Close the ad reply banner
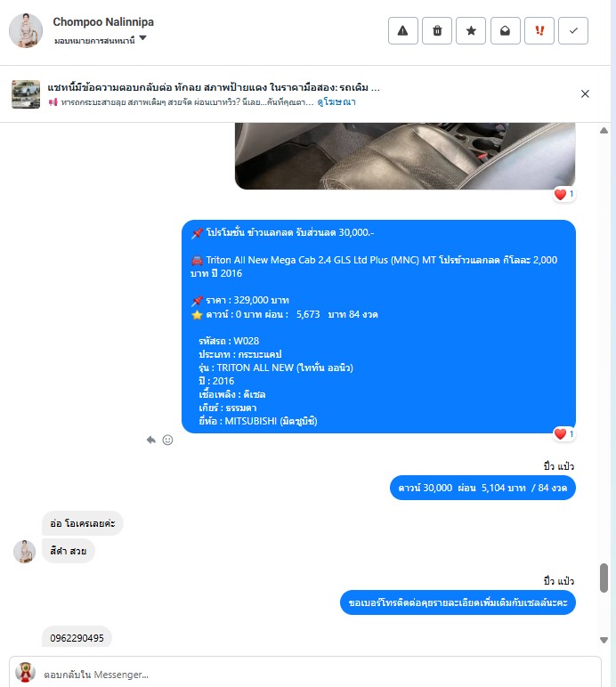The image size is (616, 687). click(585, 93)
